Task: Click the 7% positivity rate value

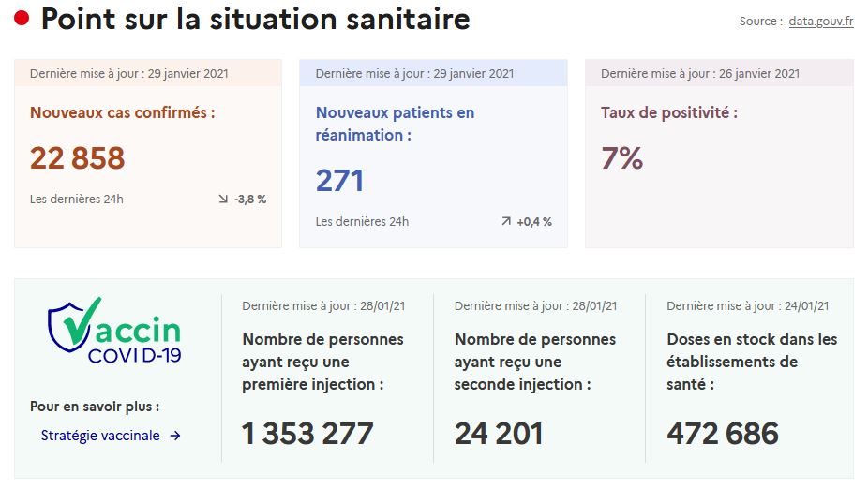Action: (x=622, y=158)
